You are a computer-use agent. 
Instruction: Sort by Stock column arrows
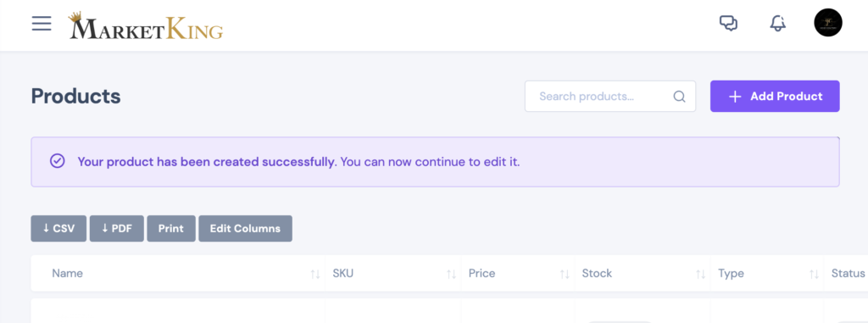[x=700, y=274]
